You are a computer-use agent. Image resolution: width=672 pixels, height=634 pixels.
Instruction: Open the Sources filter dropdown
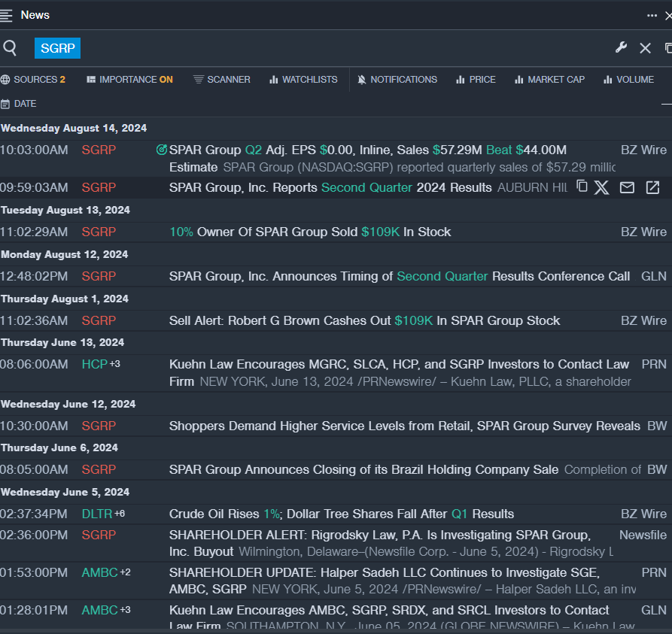coord(33,80)
